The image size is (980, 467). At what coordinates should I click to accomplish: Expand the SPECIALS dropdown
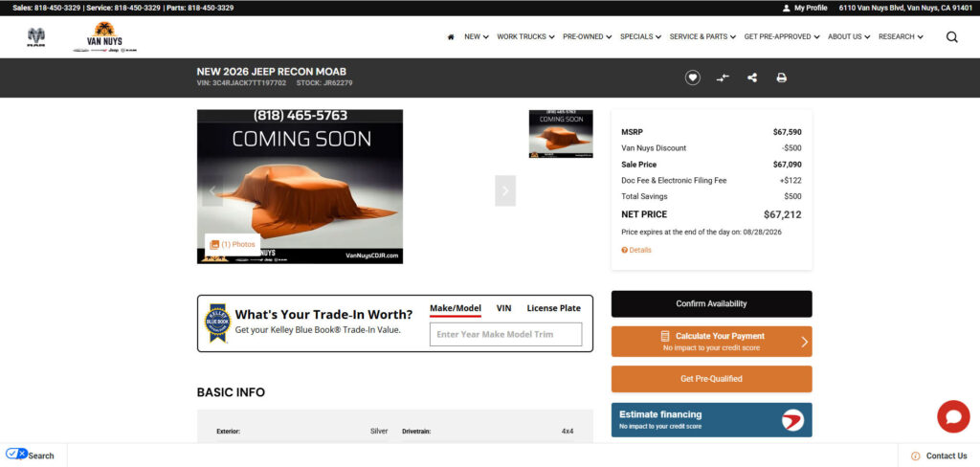[640, 37]
